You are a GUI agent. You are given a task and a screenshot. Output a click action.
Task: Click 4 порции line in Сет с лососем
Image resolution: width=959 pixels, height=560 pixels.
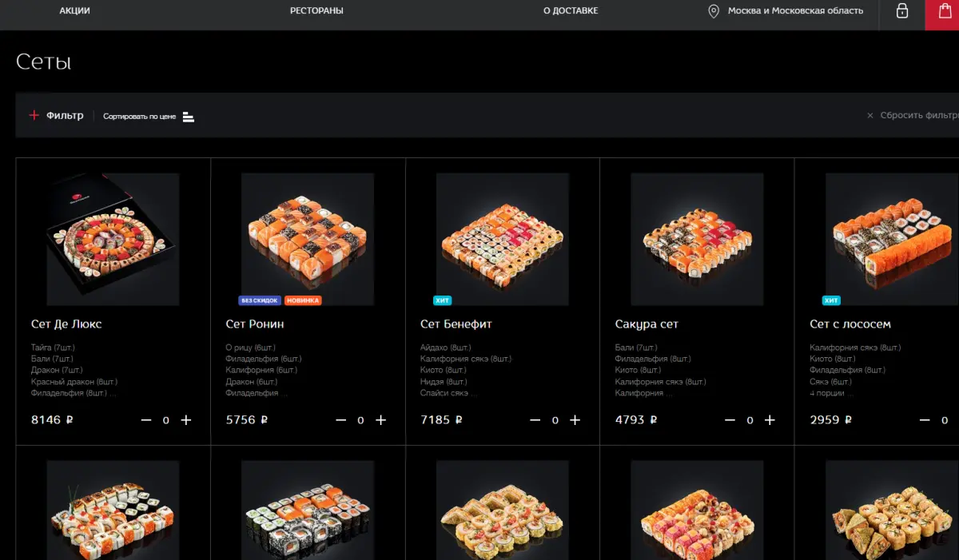pyautogui.click(x=831, y=393)
